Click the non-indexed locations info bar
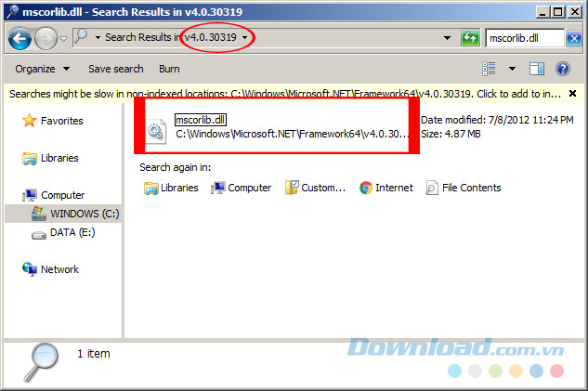The width and height of the screenshot is (588, 391). (285, 94)
